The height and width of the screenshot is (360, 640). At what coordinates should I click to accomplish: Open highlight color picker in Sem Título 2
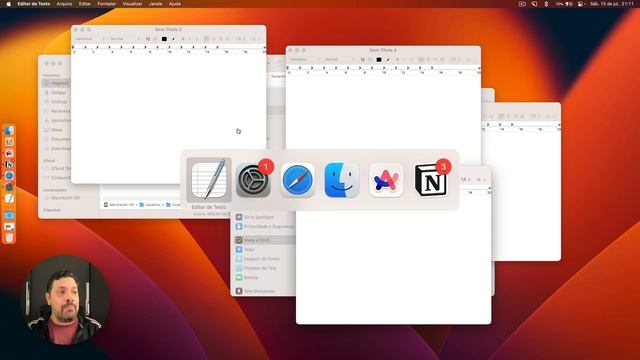pyautogui.click(x=173, y=39)
